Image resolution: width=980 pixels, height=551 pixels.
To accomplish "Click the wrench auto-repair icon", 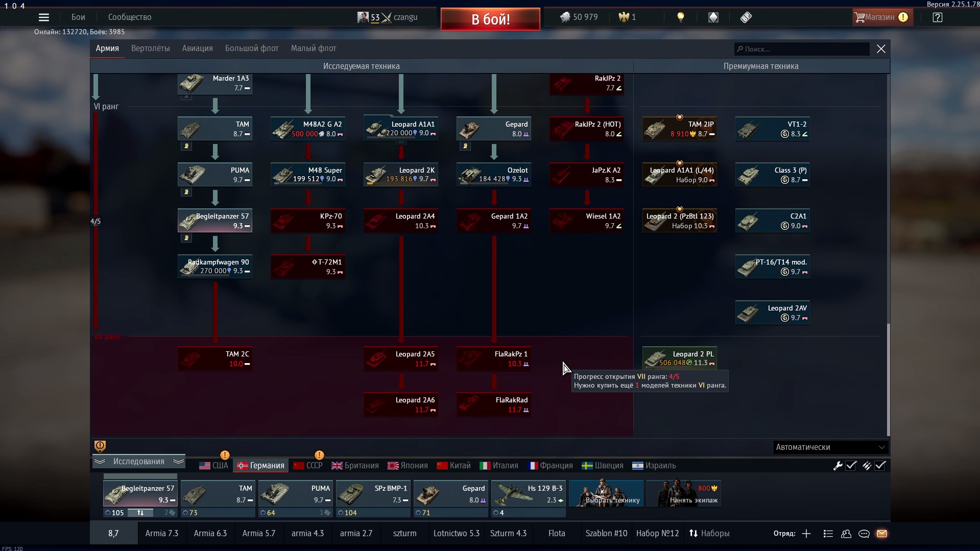I will pos(838,466).
